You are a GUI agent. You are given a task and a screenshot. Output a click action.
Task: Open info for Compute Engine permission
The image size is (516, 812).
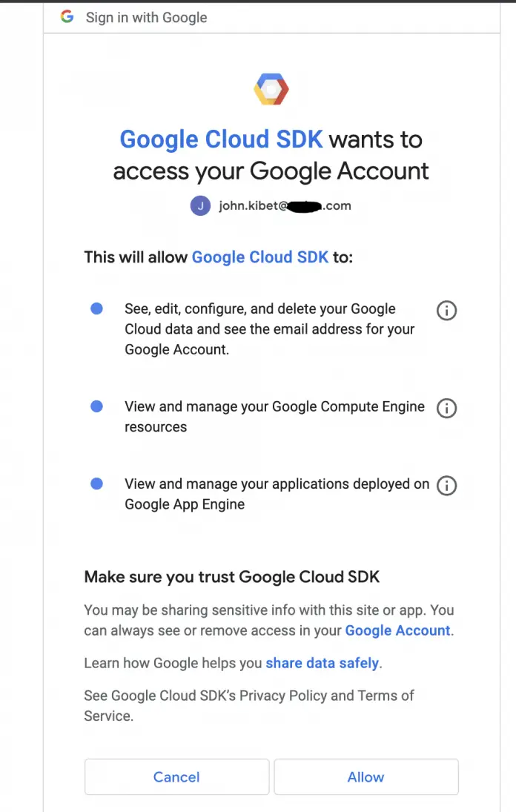[x=446, y=409]
